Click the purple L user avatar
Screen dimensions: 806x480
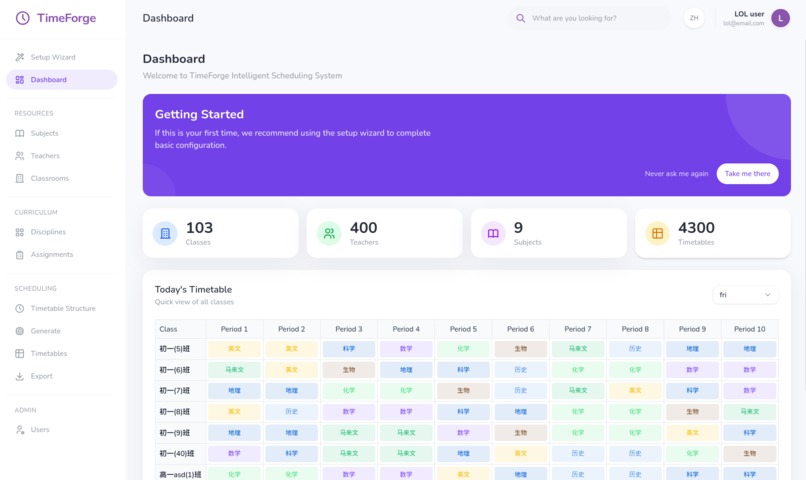[780, 19]
